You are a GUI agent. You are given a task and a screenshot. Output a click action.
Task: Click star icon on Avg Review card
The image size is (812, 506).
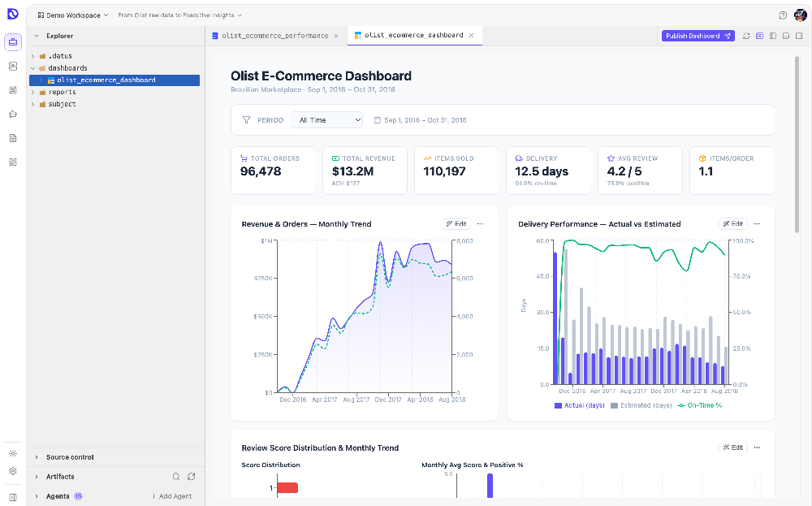click(x=611, y=158)
